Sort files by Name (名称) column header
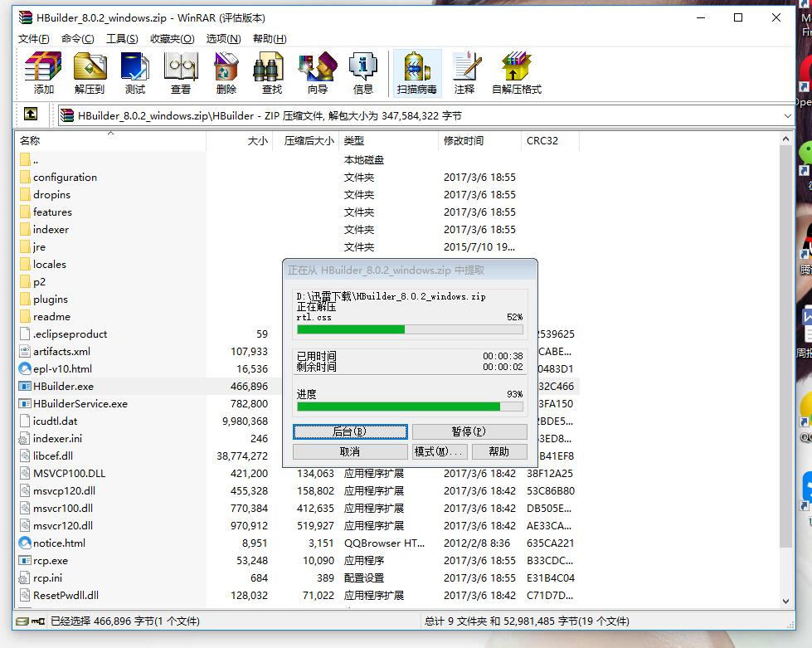This screenshot has width=812, height=648. 111,140
